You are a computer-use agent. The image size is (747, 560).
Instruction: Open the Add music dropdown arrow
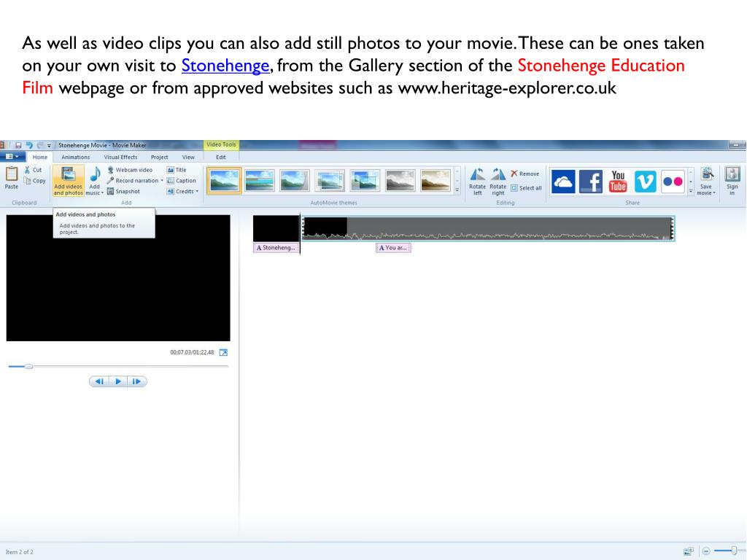click(x=102, y=192)
